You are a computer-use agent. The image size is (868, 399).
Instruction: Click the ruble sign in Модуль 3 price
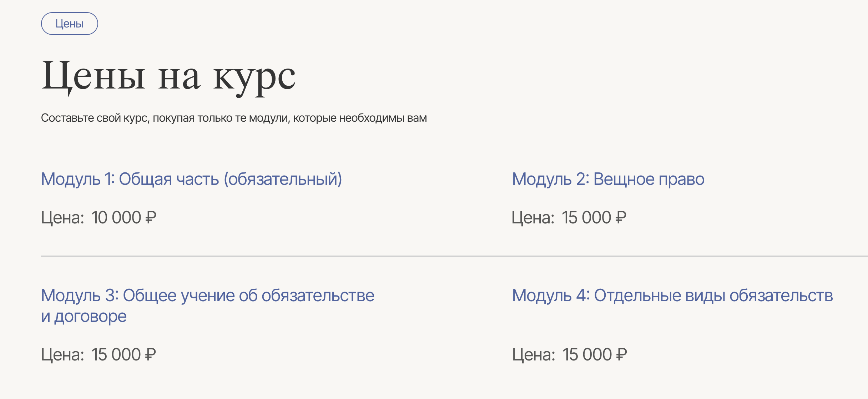tap(151, 355)
